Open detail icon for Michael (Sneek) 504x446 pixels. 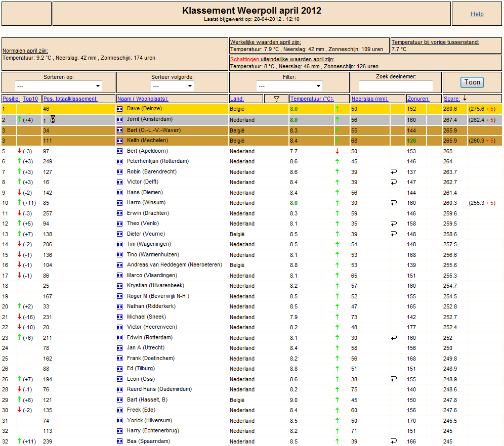[x=119, y=317]
